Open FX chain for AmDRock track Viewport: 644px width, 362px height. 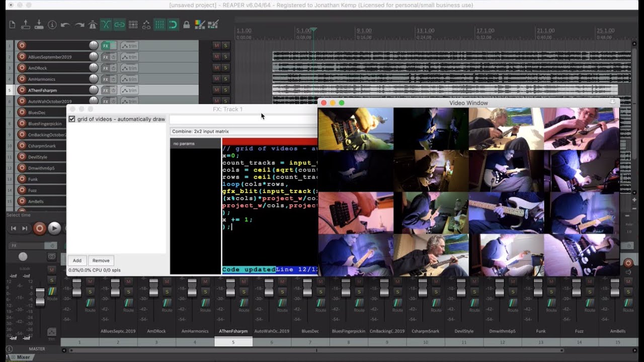pyautogui.click(x=106, y=68)
